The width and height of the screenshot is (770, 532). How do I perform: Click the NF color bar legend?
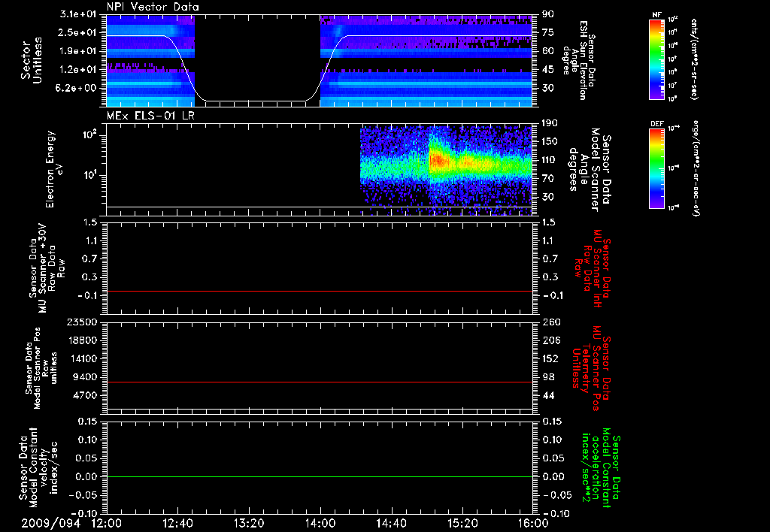pyautogui.click(x=657, y=59)
